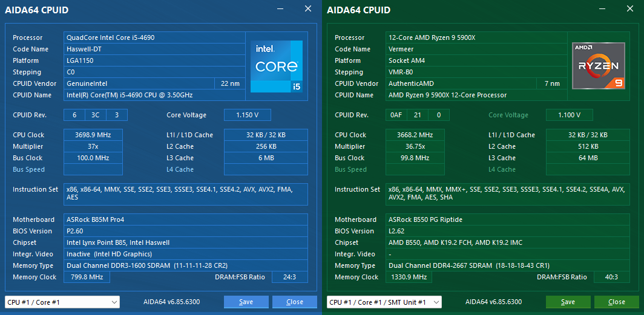Minimize the blue Intel AIDA64 CPUID window

click(x=280, y=8)
